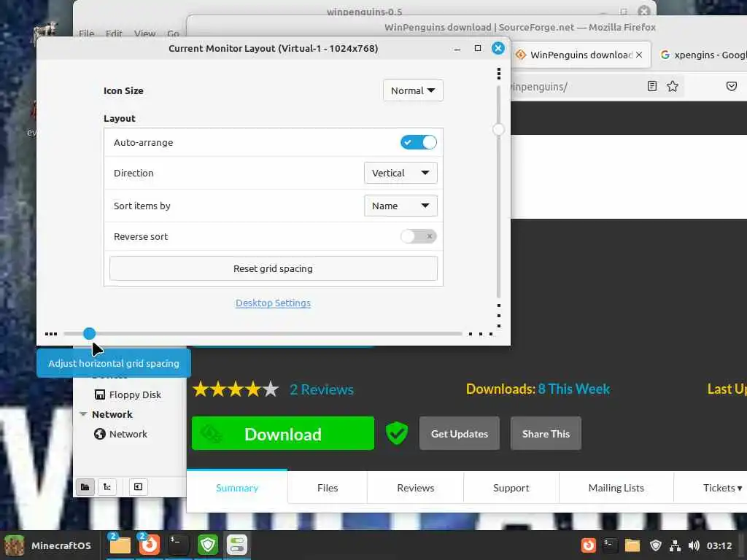Click the folder icon in the system tray
Screen dimensions: 747x560
point(632,545)
